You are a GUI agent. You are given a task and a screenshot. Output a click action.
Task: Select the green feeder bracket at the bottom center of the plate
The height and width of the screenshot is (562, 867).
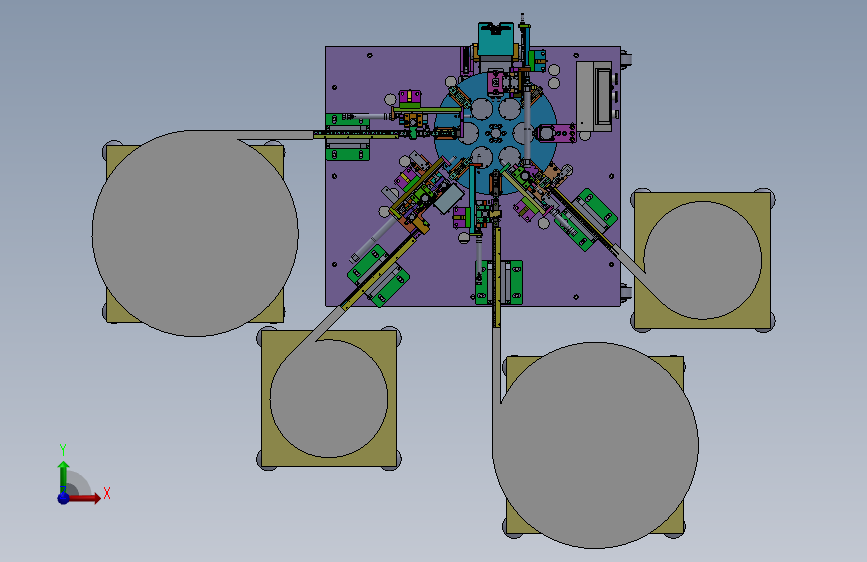[499, 282]
